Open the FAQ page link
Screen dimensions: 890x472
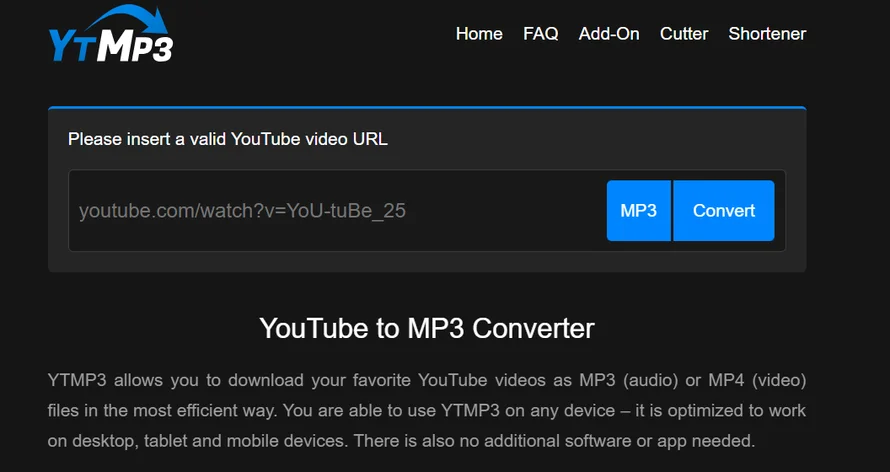[540, 33]
